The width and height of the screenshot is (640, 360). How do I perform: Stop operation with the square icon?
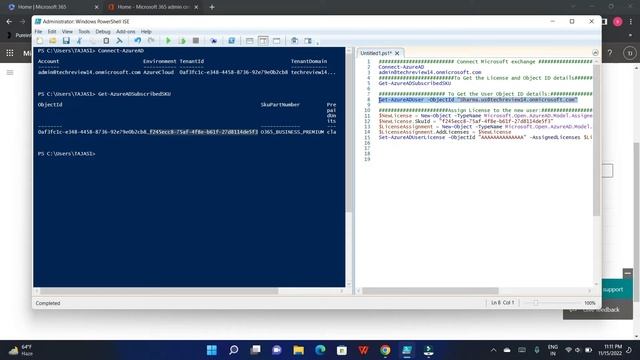[x=196, y=41]
